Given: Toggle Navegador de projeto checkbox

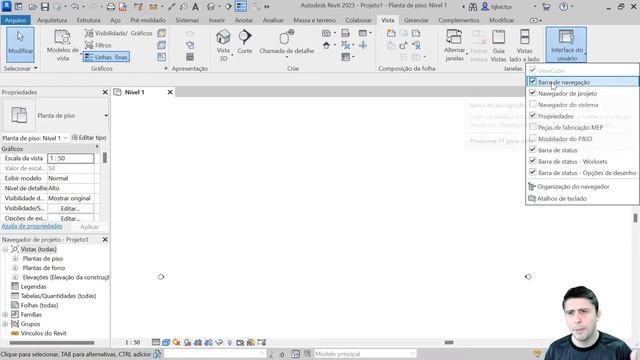Looking at the screenshot, I should coord(532,93).
